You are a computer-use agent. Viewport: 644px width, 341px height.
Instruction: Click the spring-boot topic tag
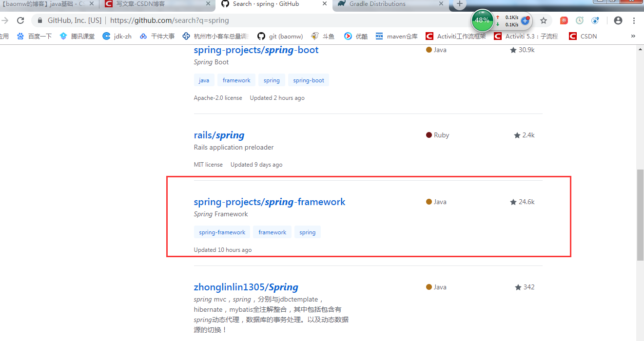[309, 80]
